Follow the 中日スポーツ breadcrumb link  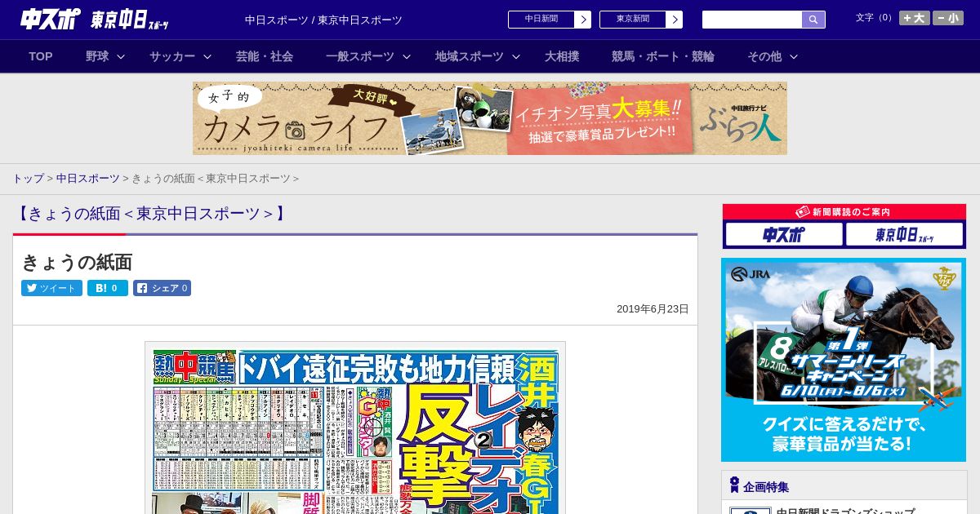87,178
